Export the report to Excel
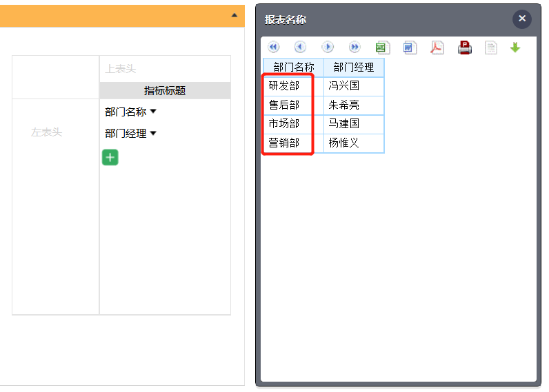 [382, 48]
